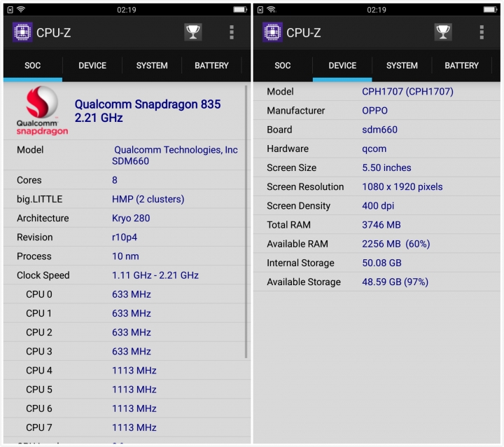Tap the 5.50 inches screen size
Image resolution: width=504 pixels, height=447 pixels.
coord(386,167)
